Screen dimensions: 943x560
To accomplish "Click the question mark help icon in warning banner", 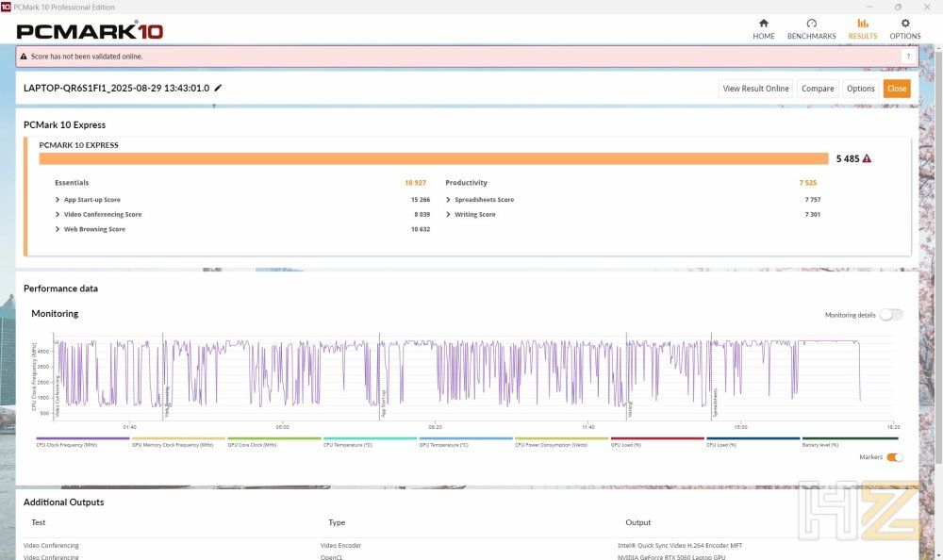I will 908,57.
